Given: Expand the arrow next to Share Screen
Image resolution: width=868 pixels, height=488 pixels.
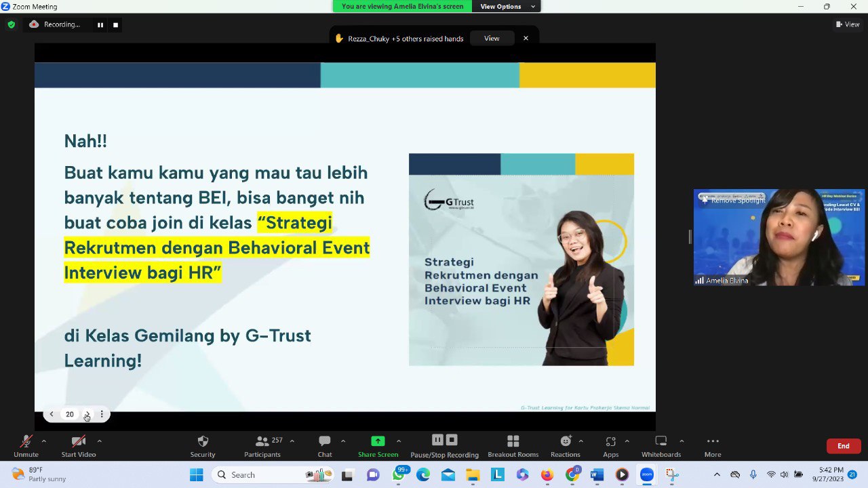Looking at the screenshot, I should pos(399,441).
